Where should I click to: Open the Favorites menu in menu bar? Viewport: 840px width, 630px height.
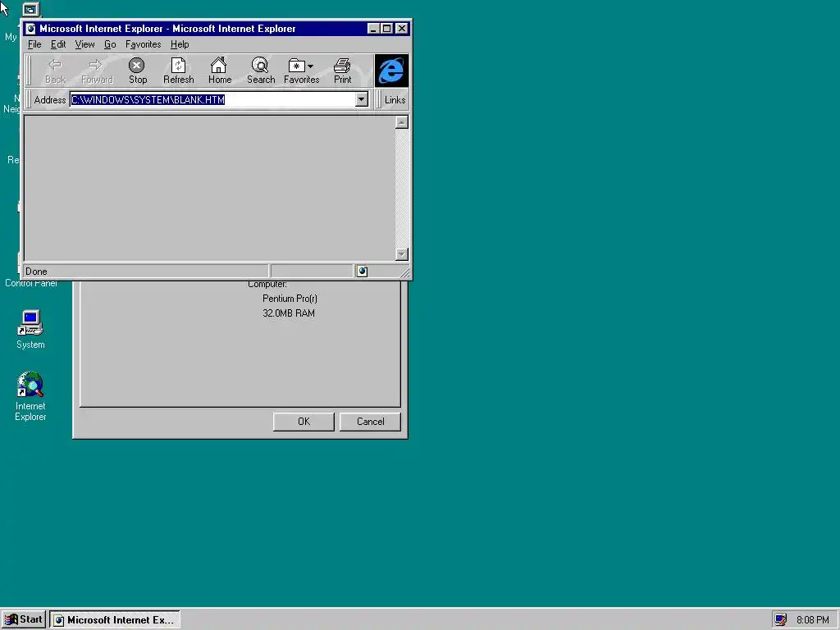pyautogui.click(x=143, y=44)
